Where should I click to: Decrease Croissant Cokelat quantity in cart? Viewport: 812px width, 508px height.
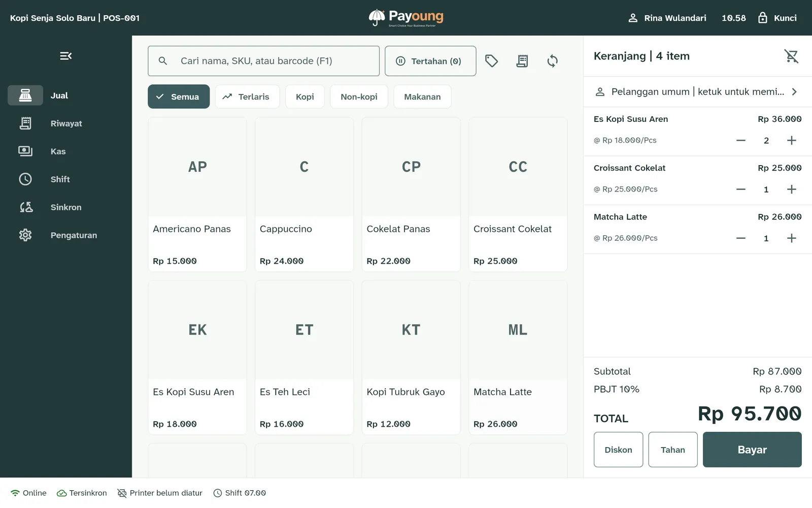741,189
